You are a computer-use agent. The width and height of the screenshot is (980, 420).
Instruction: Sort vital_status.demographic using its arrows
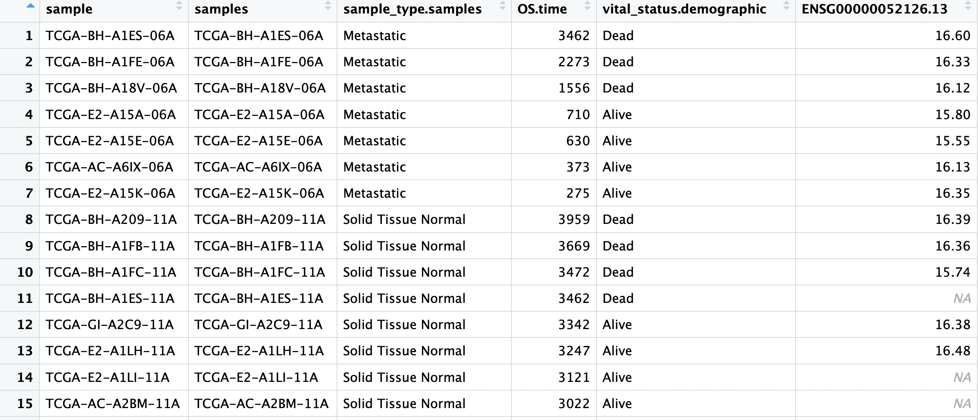pyautogui.click(x=786, y=6)
